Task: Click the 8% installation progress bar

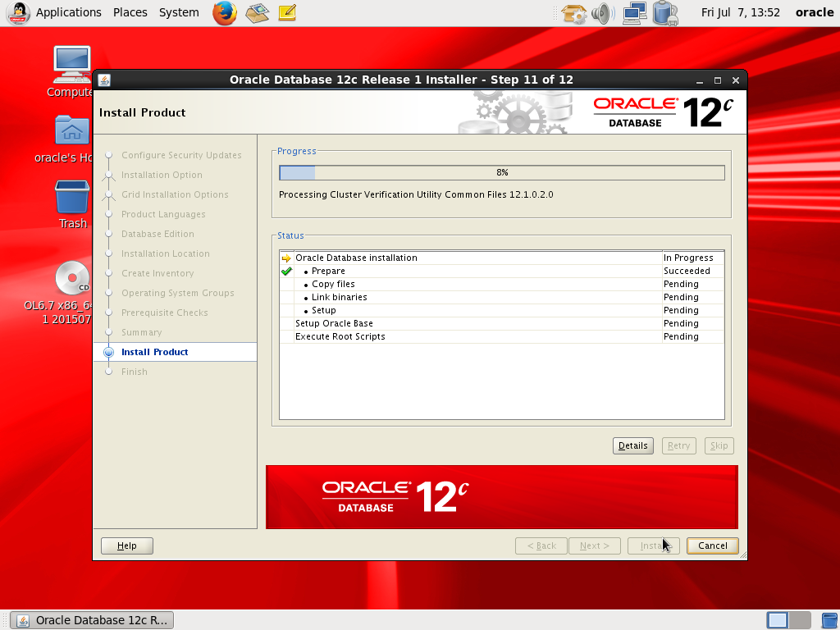Action: [502, 172]
